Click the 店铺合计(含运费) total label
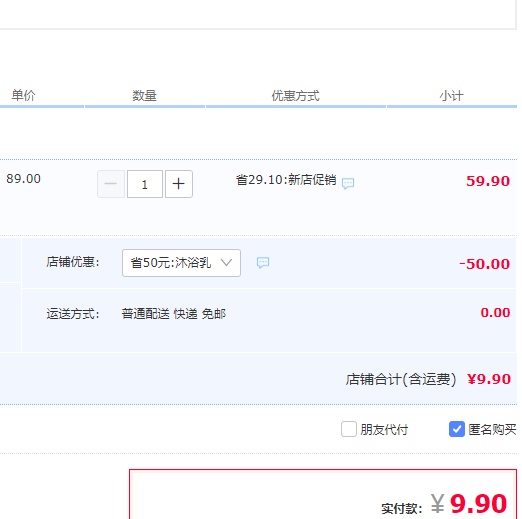This screenshot has width=522, height=519. [401, 379]
